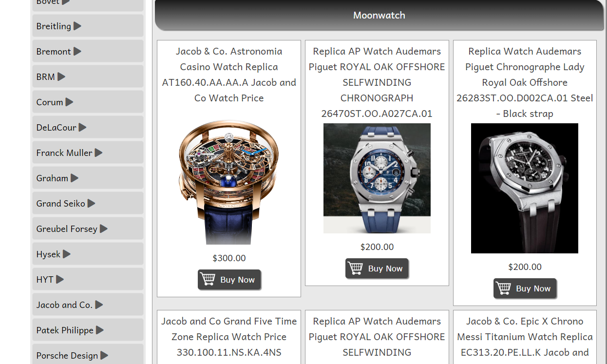Image resolution: width=607 pixels, height=364 pixels.
Task: Expand the Breitling brand arrow
Action: (77, 26)
